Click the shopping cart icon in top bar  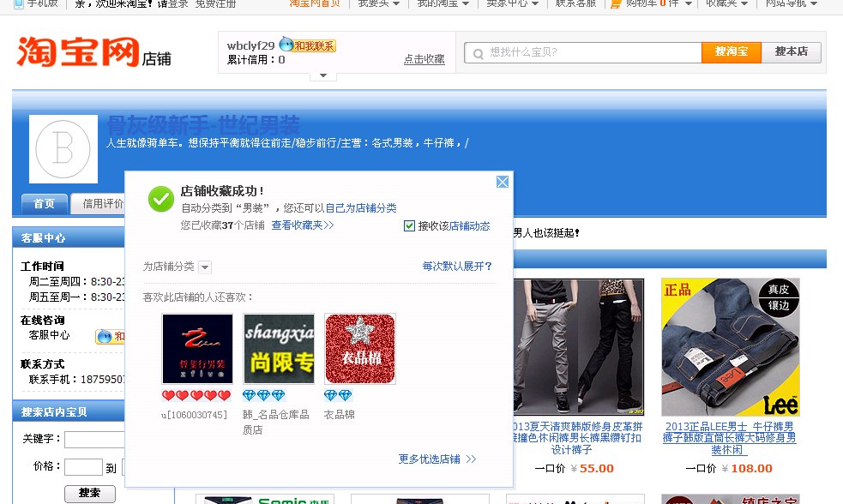pyautogui.click(x=616, y=3)
